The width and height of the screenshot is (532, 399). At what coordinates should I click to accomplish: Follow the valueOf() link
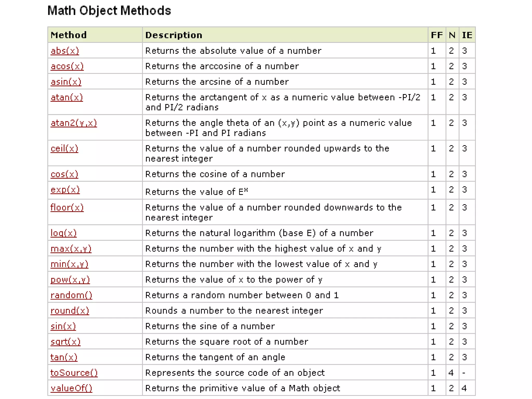coord(71,388)
